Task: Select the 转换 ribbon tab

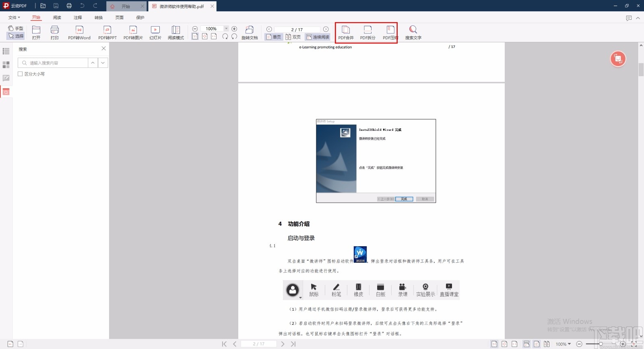Action: point(99,18)
